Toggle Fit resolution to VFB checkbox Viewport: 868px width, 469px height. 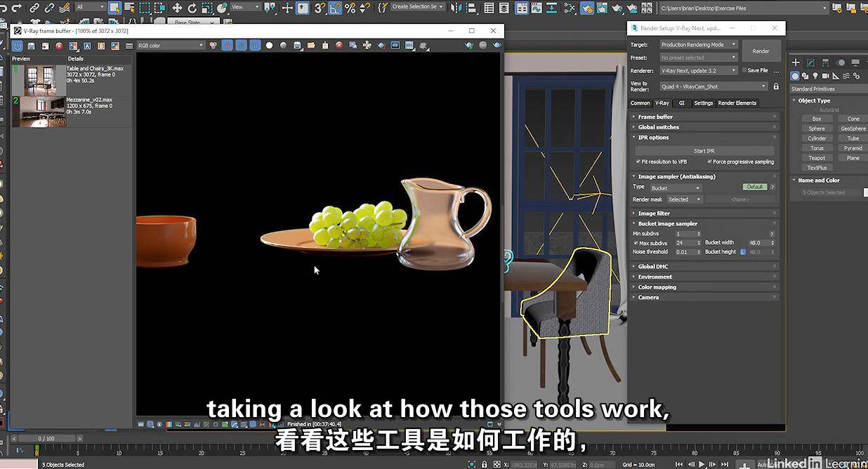pos(638,161)
